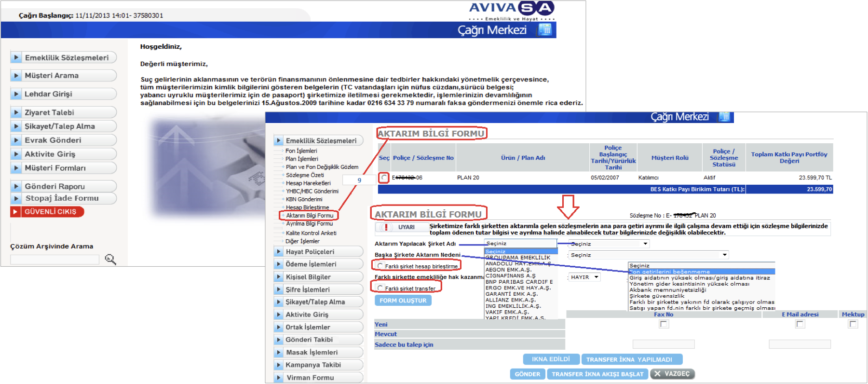Click the Mevcut row label

point(386,334)
